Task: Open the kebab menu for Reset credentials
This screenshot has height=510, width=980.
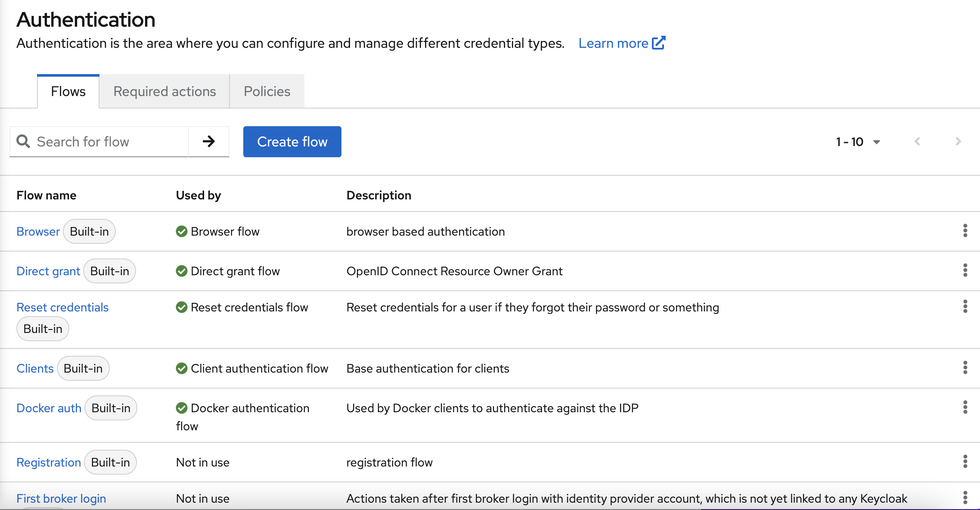Action: point(966,307)
